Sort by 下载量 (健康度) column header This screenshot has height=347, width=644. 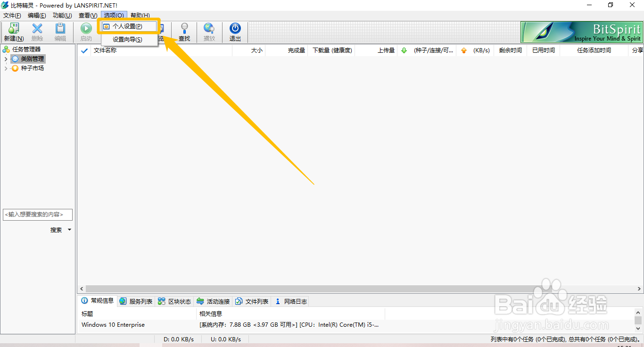[331, 50]
